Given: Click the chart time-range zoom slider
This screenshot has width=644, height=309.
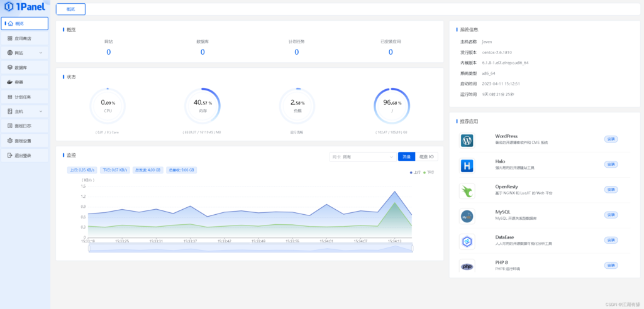Looking at the screenshot, I should (x=250, y=248).
